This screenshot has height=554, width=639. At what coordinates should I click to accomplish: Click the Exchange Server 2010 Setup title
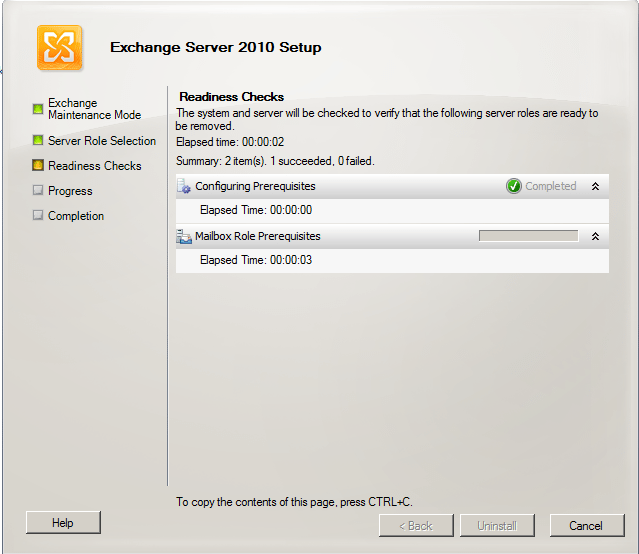216,47
